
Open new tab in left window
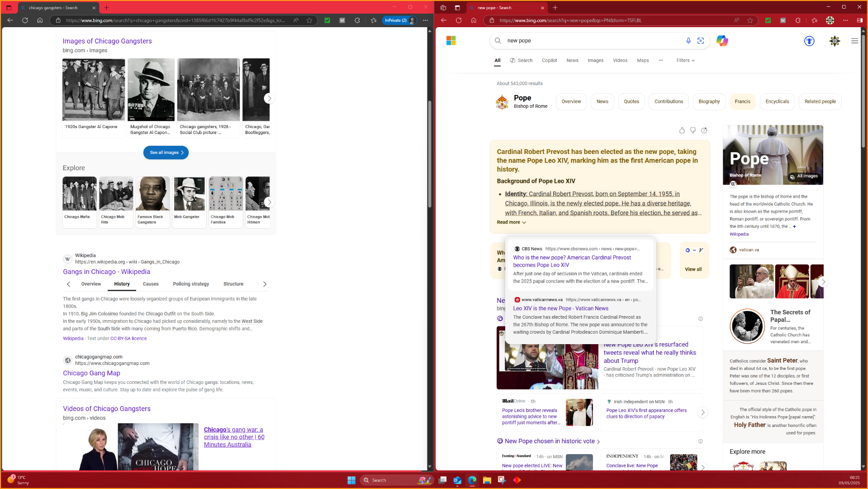pos(107,8)
